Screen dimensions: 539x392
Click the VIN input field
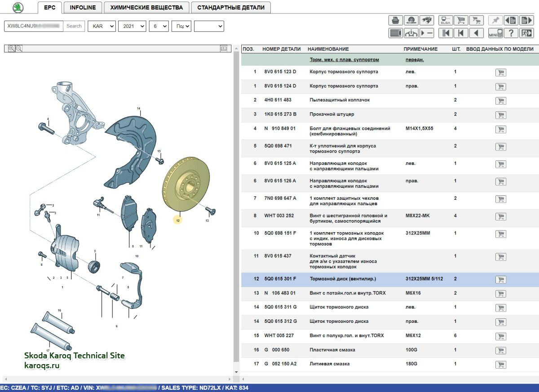(x=34, y=26)
